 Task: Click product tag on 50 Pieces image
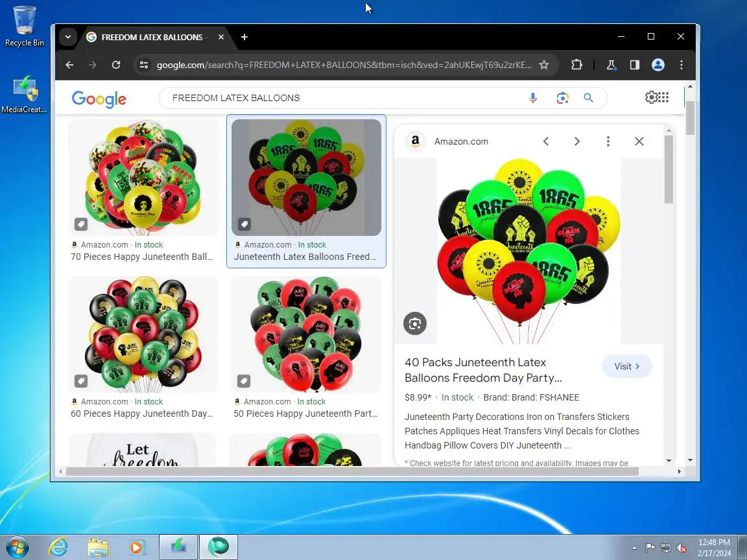click(x=244, y=381)
